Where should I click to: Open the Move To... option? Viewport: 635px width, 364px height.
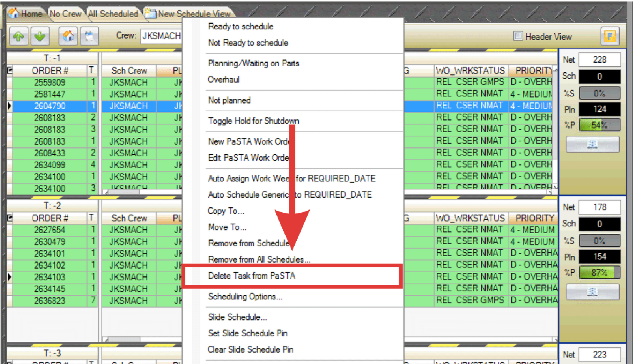point(227,227)
